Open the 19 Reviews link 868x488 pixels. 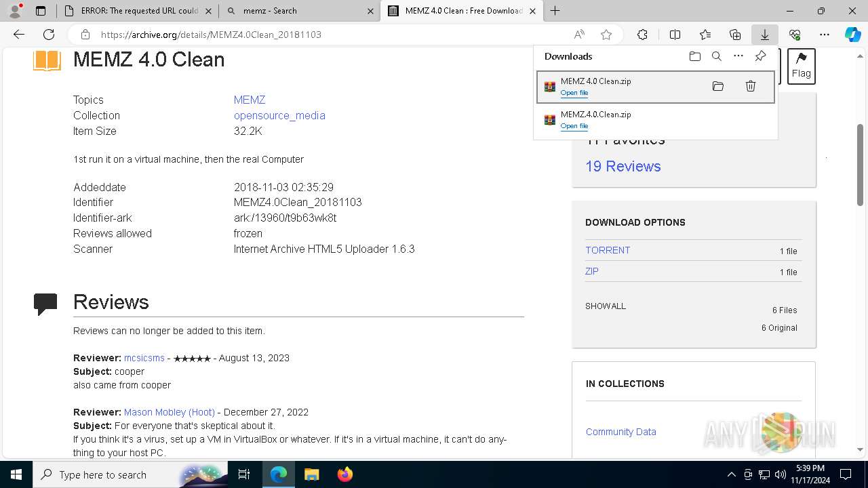(623, 166)
